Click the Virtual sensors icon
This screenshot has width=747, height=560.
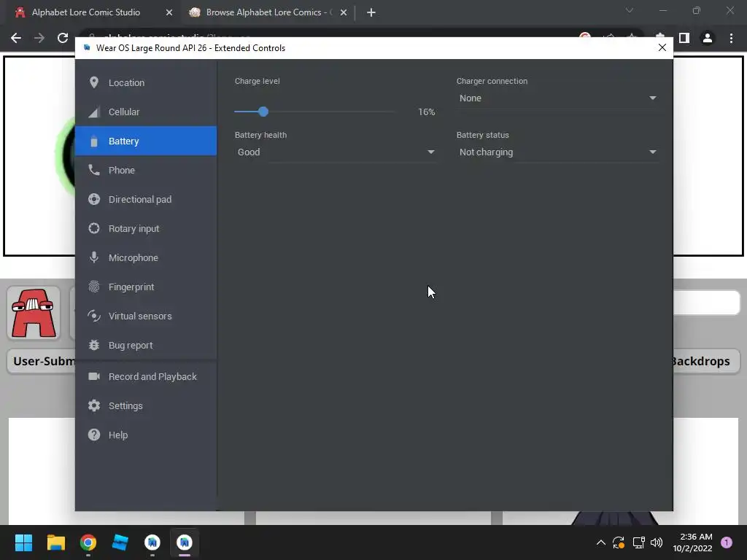(94, 316)
